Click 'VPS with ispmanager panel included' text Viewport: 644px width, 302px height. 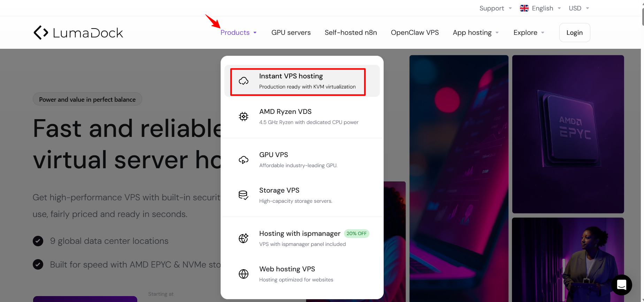[302, 244]
